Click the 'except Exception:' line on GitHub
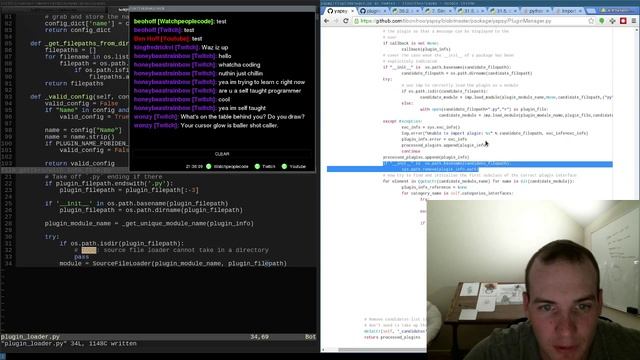This screenshot has width=640, height=360. [402, 121]
